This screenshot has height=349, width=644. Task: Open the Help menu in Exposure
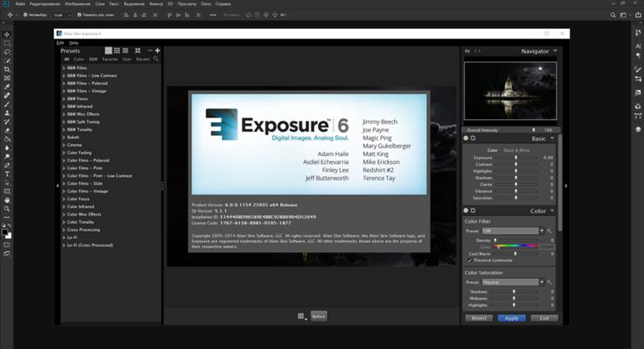[73, 43]
